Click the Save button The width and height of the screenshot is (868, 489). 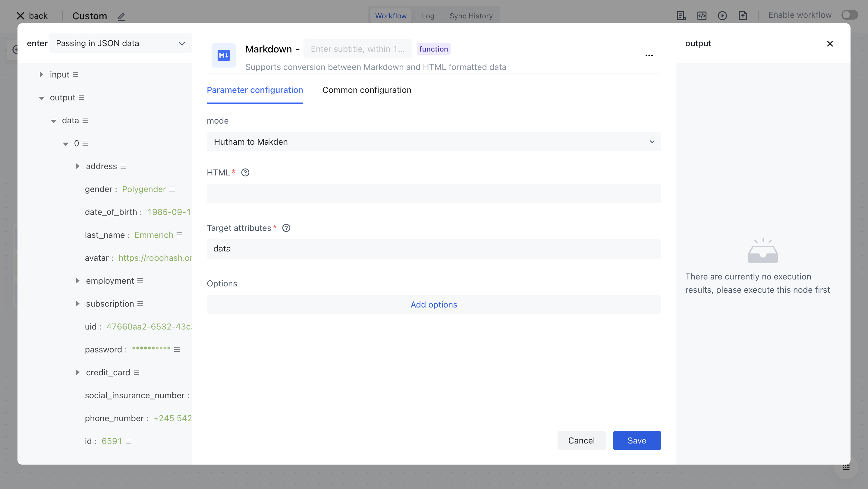pyautogui.click(x=637, y=440)
